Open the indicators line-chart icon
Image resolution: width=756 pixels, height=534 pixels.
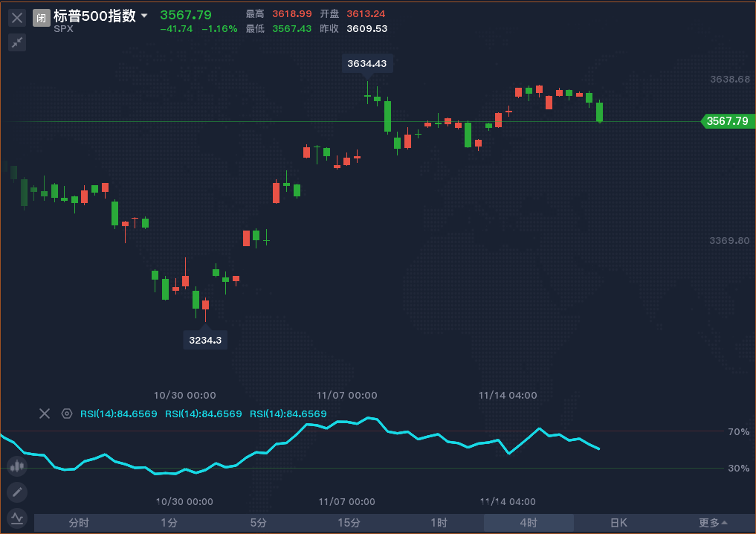coord(17,518)
